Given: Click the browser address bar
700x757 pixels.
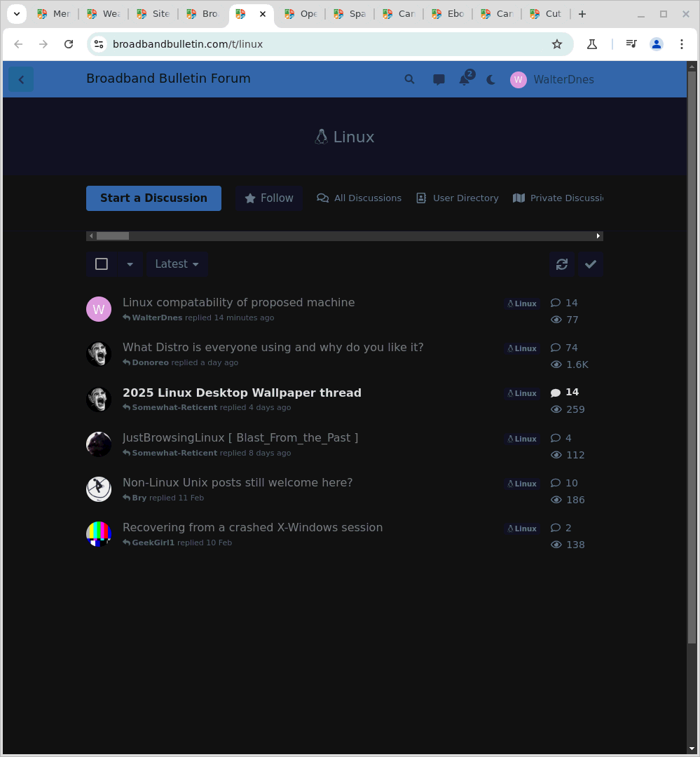Looking at the screenshot, I should (330, 44).
